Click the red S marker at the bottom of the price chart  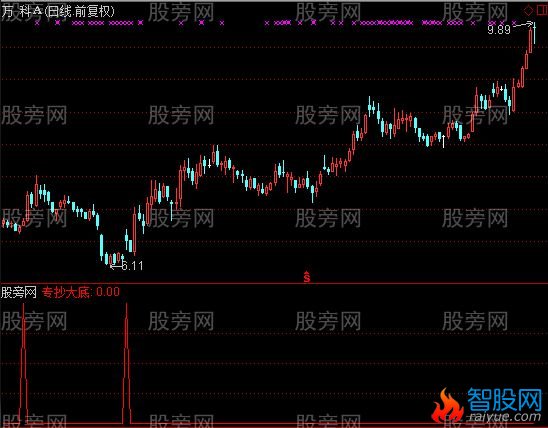tap(307, 276)
